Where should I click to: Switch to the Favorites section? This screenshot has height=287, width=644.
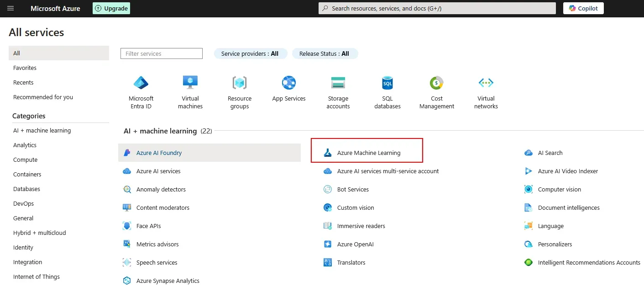pos(25,68)
